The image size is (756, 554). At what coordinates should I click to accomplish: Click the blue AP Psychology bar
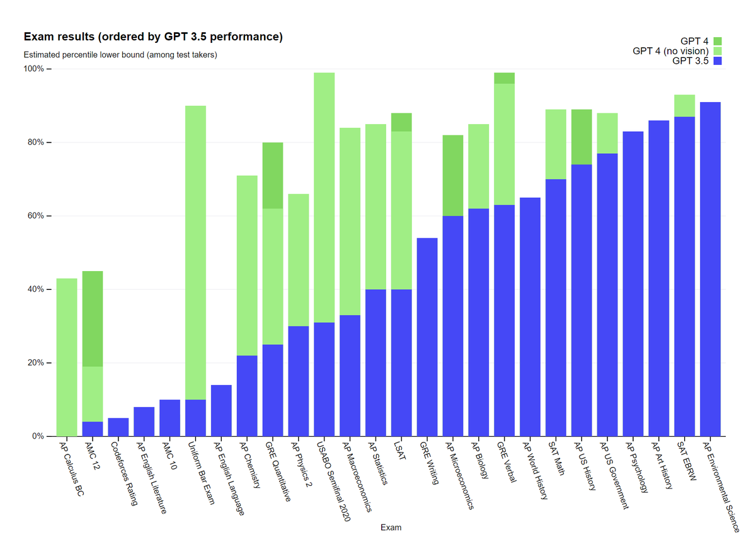click(x=634, y=284)
